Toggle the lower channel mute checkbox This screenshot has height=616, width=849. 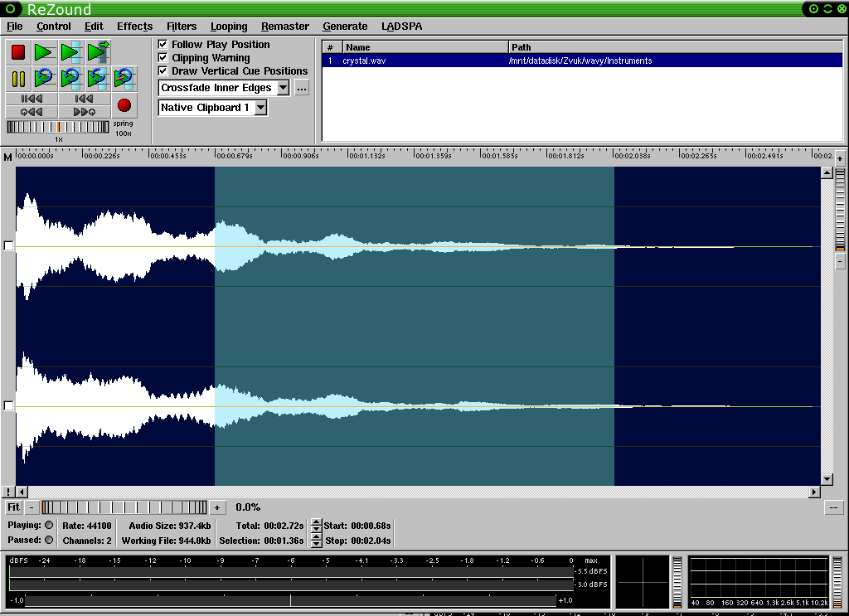[x=8, y=405]
